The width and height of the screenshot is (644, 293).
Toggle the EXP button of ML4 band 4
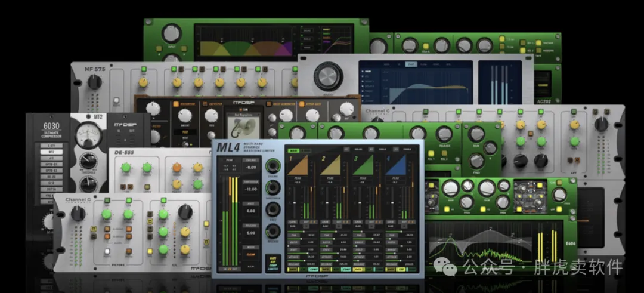pyautogui.click(x=401, y=269)
